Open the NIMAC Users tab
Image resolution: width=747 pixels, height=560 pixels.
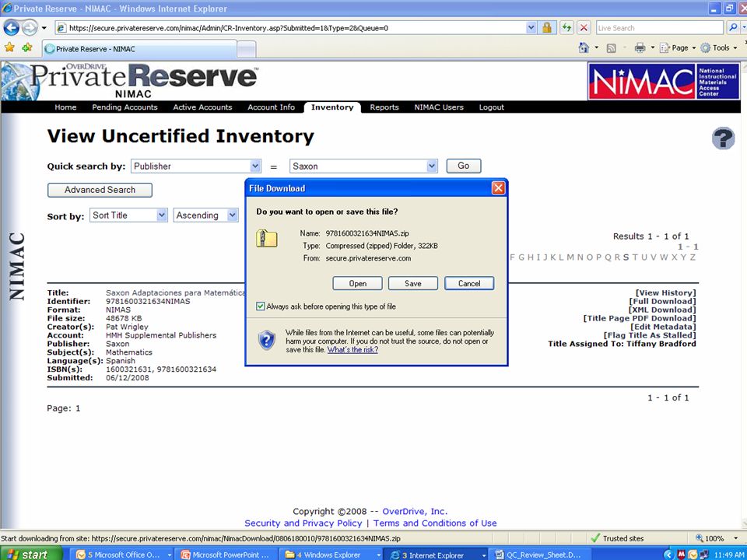tap(439, 107)
